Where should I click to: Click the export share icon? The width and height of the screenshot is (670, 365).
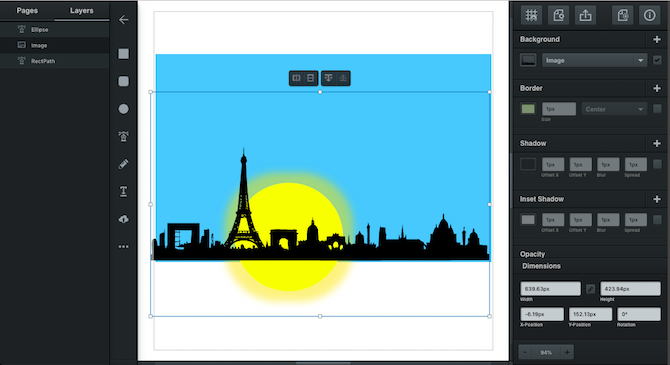(585, 15)
